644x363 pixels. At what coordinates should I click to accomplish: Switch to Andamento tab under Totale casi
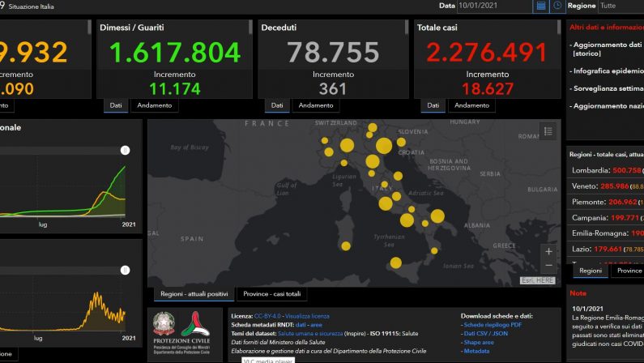pos(471,105)
